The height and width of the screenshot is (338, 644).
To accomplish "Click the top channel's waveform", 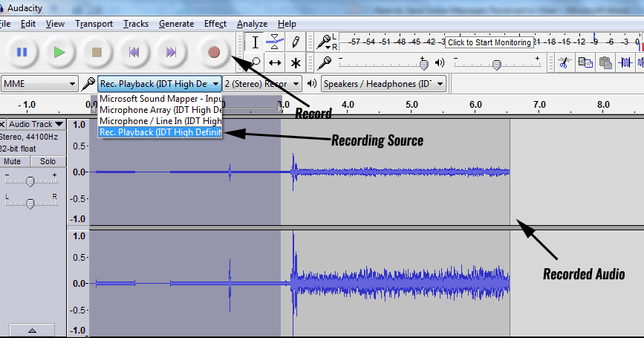I will click(x=300, y=172).
